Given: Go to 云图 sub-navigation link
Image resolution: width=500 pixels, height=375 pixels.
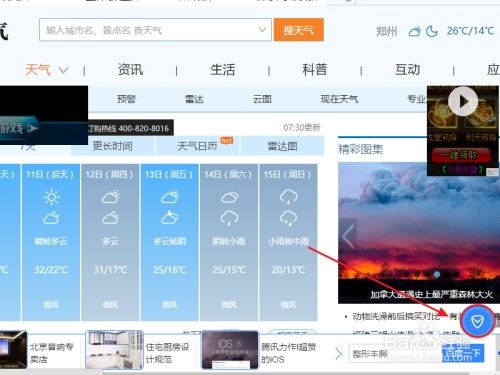Looking at the screenshot, I should [262, 99].
